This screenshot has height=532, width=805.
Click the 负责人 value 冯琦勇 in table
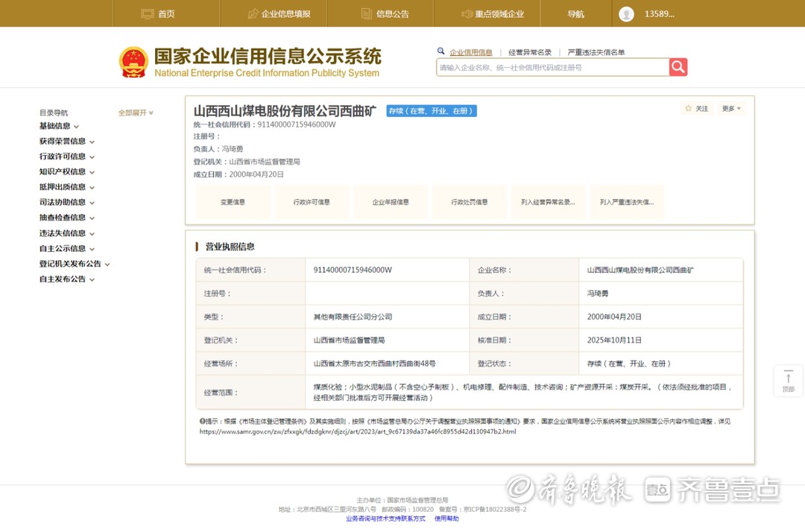598,294
